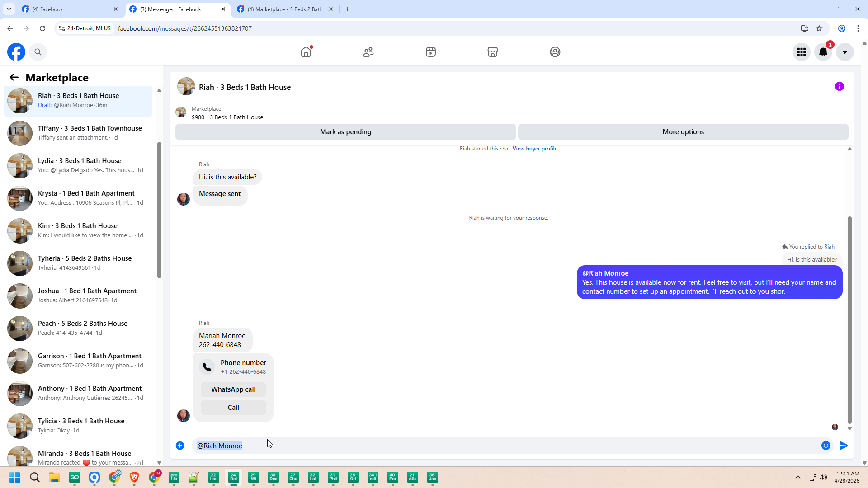The width and height of the screenshot is (868, 488).
Task: Reload the page
Action: click(x=42, y=28)
